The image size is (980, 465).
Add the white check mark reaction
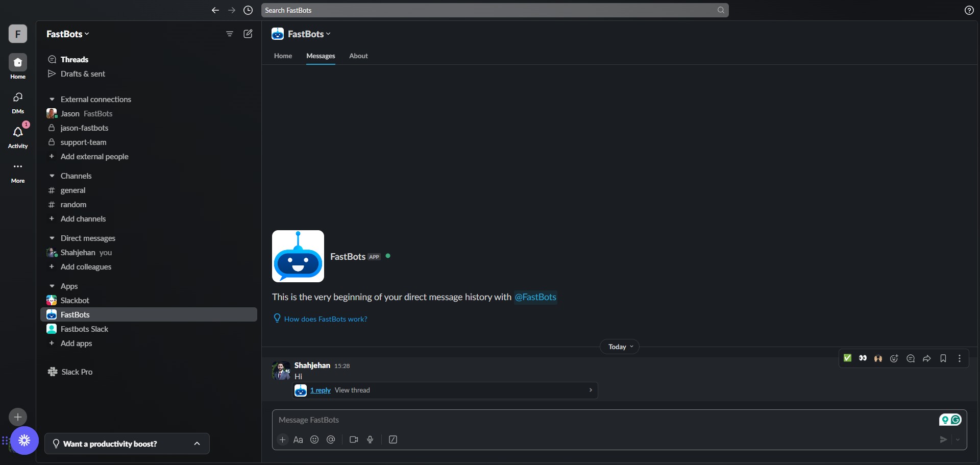tap(847, 358)
